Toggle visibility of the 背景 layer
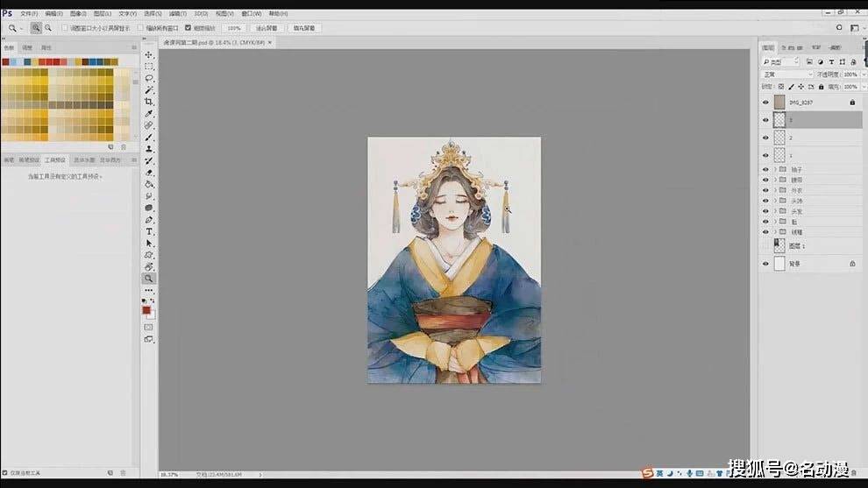The width and height of the screenshot is (868, 488). (765, 264)
